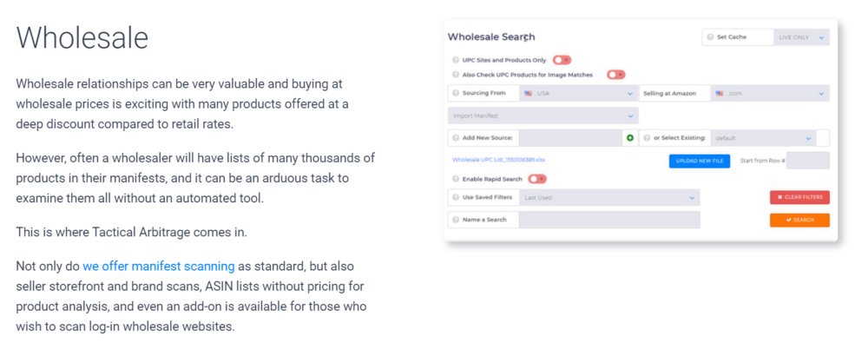Open the we offer manifest scanning link
Screen dimensions: 868x343
point(159,266)
